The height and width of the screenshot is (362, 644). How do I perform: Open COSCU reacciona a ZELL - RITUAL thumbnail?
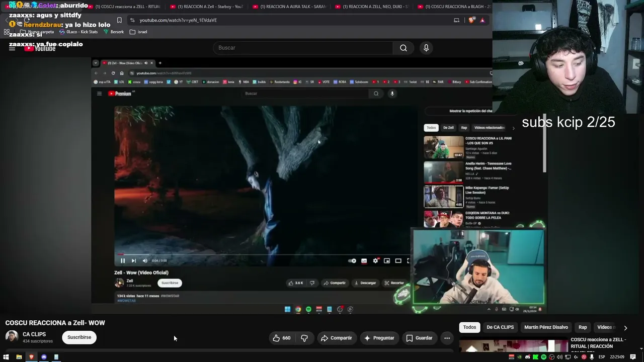click(x=513, y=346)
